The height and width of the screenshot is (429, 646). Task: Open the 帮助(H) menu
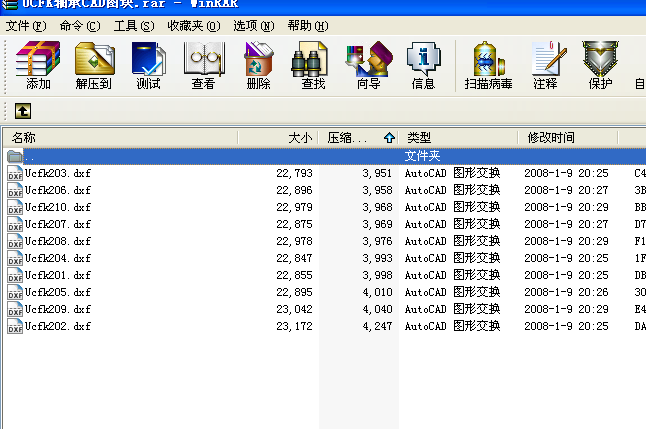308,26
